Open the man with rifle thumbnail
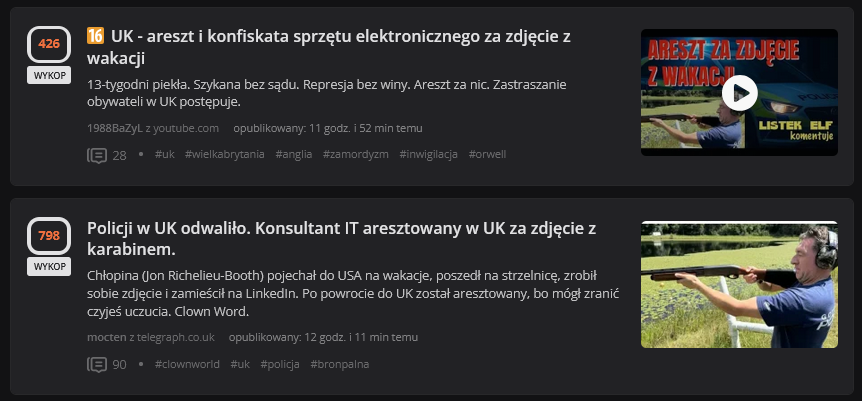Viewport: 862px width, 401px height. (x=739, y=284)
